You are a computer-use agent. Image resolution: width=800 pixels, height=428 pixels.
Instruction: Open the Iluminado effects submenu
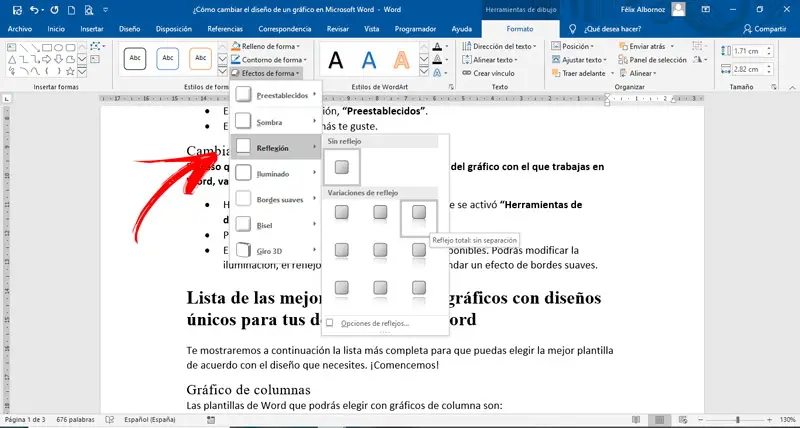coord(276,173)
